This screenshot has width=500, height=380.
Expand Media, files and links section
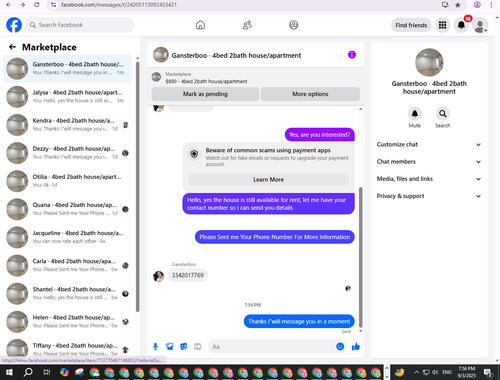pos(429,179)
